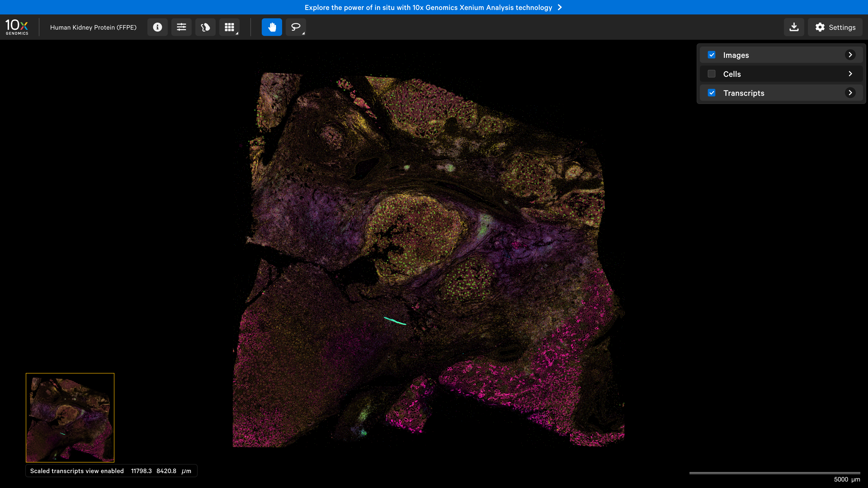Expand the Transcripts panel chevron
The height and width of the screenshot is (488, 868).
[x=850, y=93]
